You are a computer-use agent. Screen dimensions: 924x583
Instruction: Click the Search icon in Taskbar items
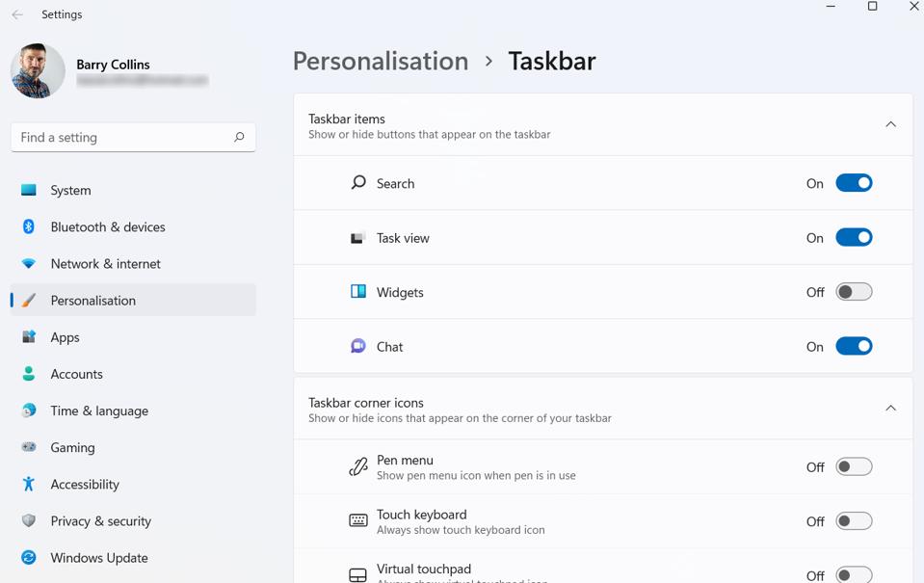356,183
